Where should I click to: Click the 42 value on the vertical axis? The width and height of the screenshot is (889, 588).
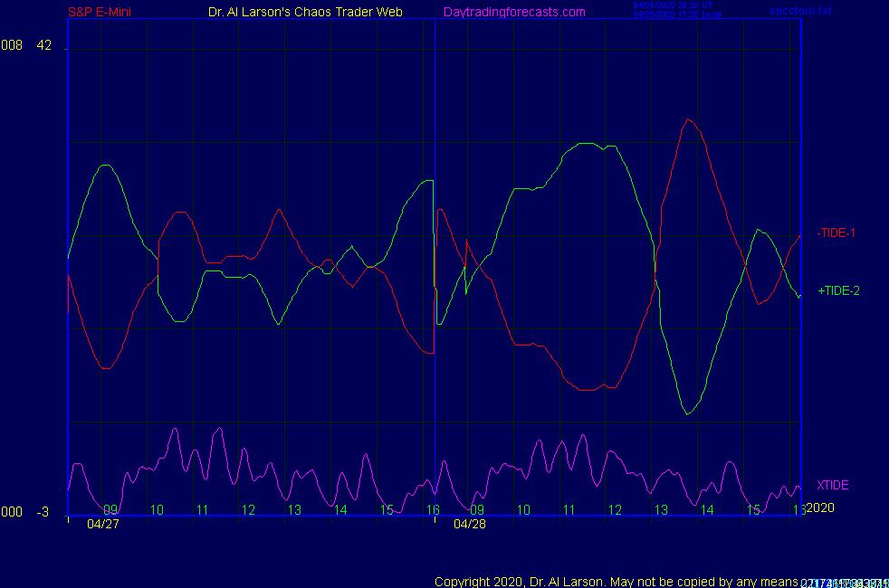(x=45, y=46)
